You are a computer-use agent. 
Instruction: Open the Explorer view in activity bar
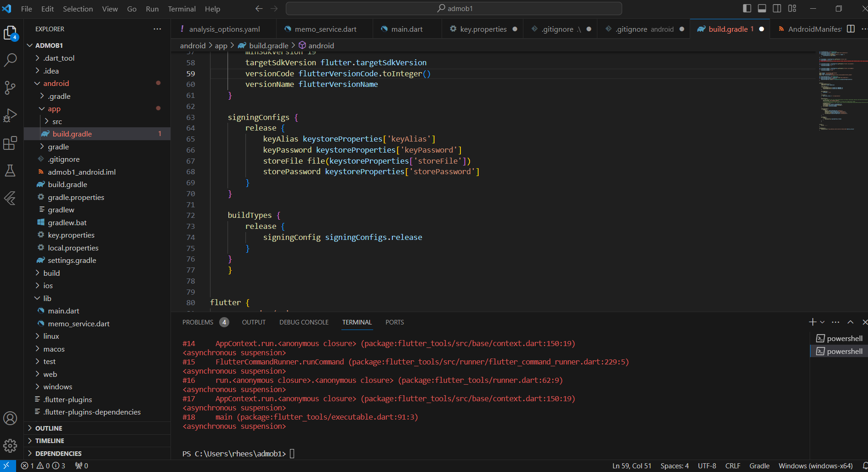click(x=10, y=33)
